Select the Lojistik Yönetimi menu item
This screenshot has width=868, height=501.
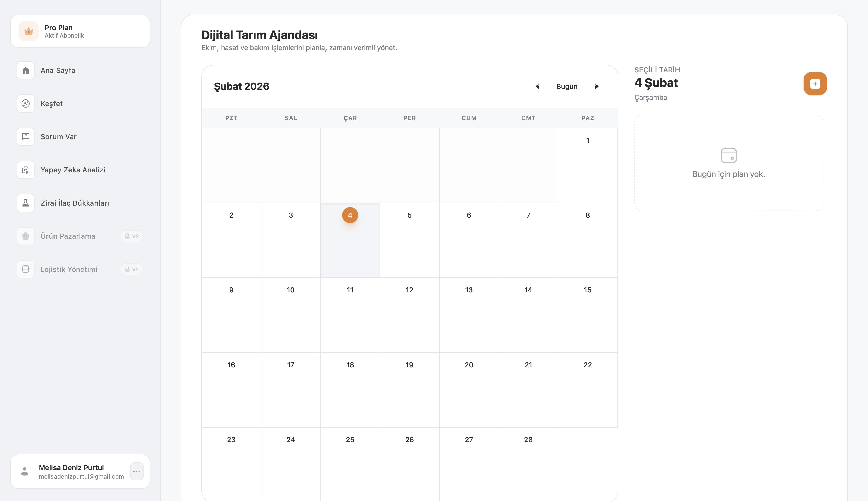click(69, 269)
